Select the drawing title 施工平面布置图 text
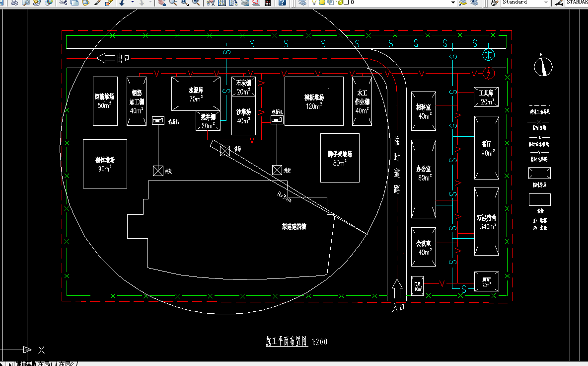The width and height of the screenshot is (588, 366). 287,341
